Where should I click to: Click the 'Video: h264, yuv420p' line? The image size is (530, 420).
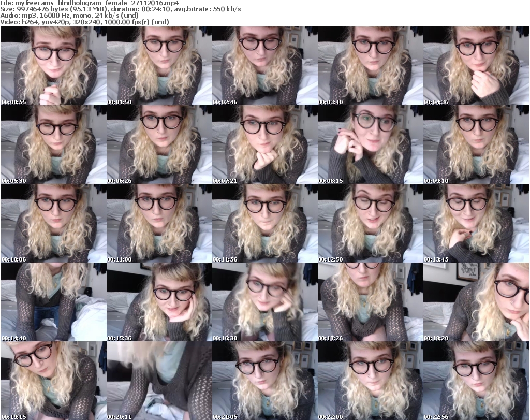click(84, 22)
